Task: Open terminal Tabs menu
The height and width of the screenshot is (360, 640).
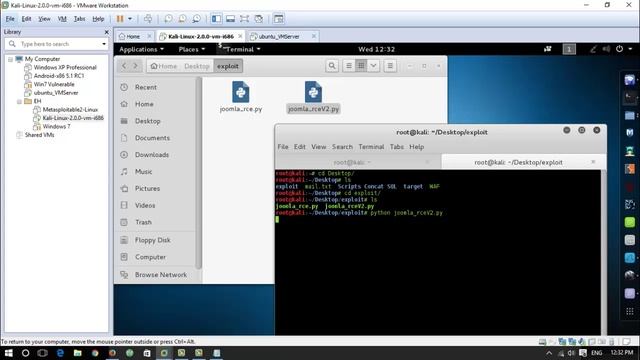Action: pos(396,147)
